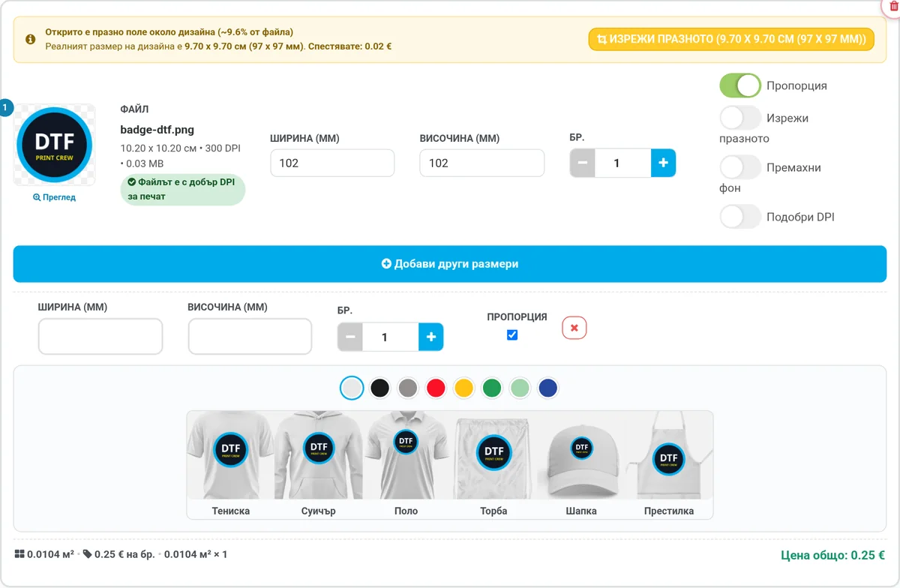
Task: Click the ВИСОЧИНА field showing 102
Action: tap(481, 163)
